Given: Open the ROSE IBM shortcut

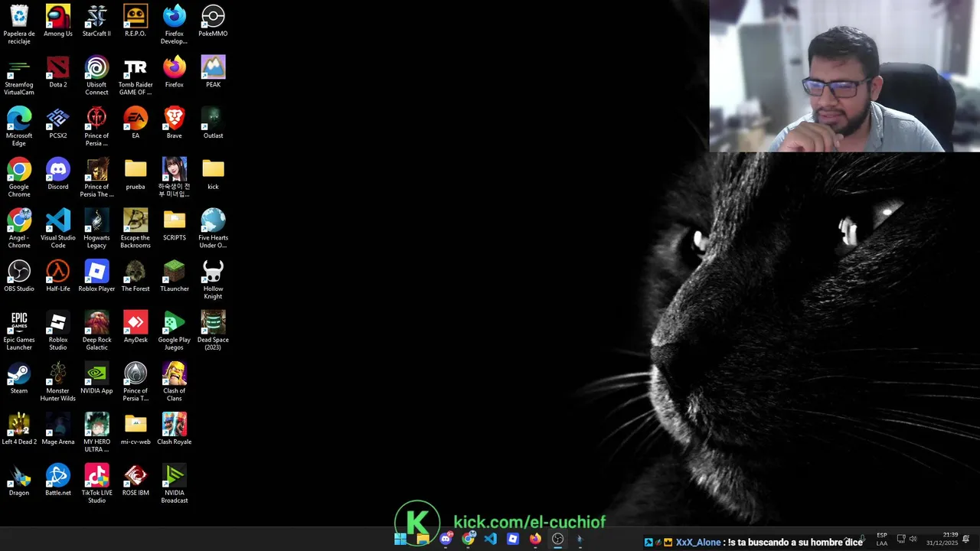Looking at the screenshot, I should [136, 480].
